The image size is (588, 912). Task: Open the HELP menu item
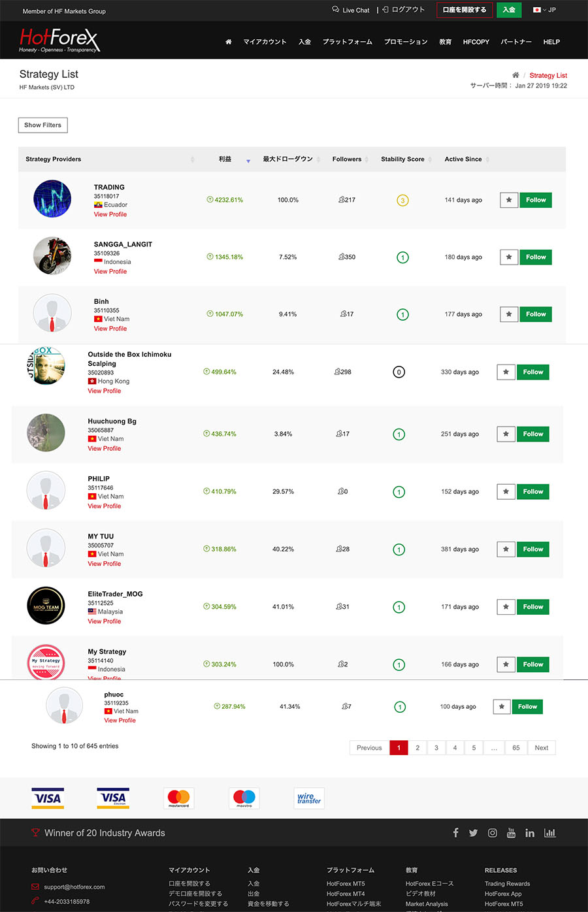click(x=551, y=42)
